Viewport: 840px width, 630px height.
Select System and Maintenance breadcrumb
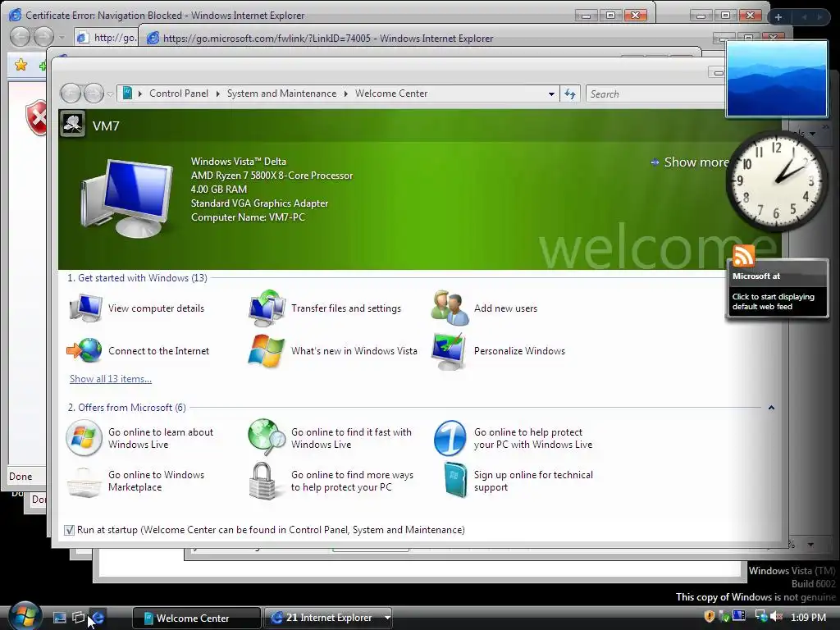click(282, 94)
